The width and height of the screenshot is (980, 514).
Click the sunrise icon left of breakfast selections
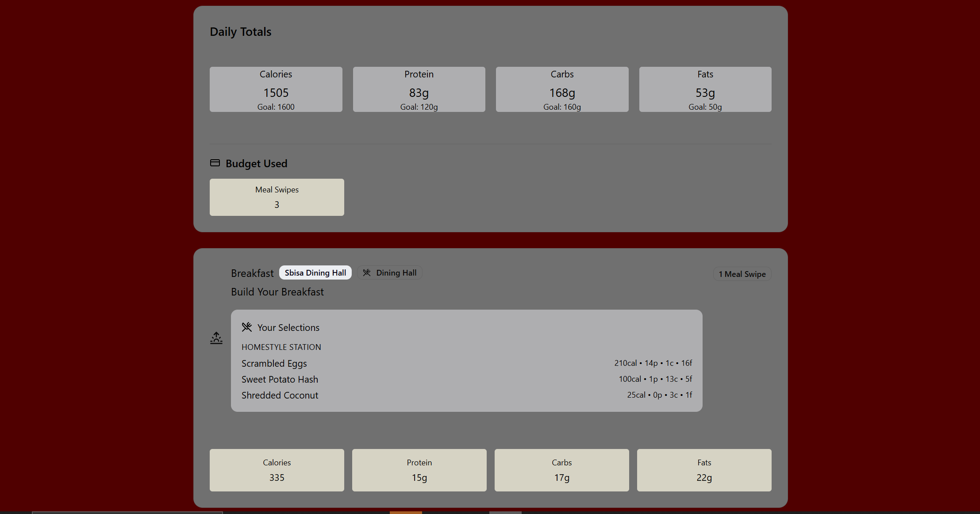click(x=216, y=338)
